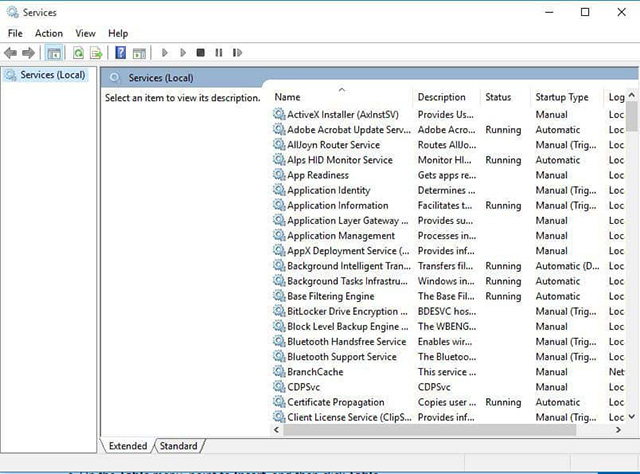The height and width of the screenshot is (474, 640).
Task: Click the Services (Local) header in details pane
Action: [x=161, y=78]
